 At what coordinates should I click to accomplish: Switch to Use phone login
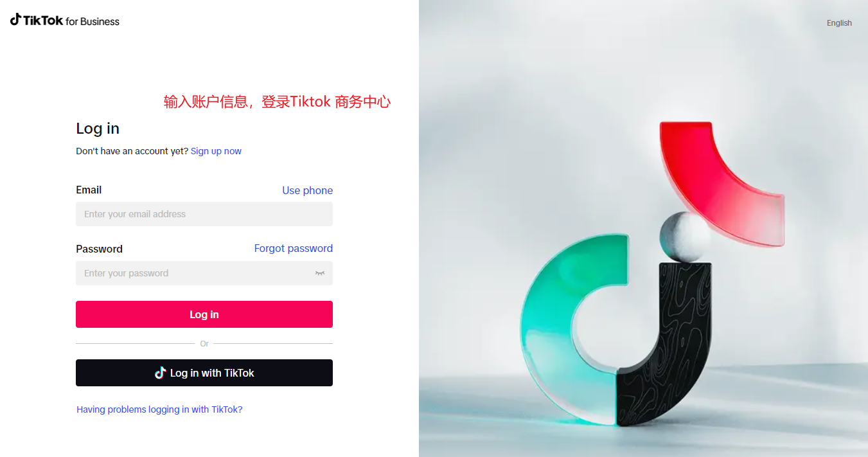click(x=308, y=190)
